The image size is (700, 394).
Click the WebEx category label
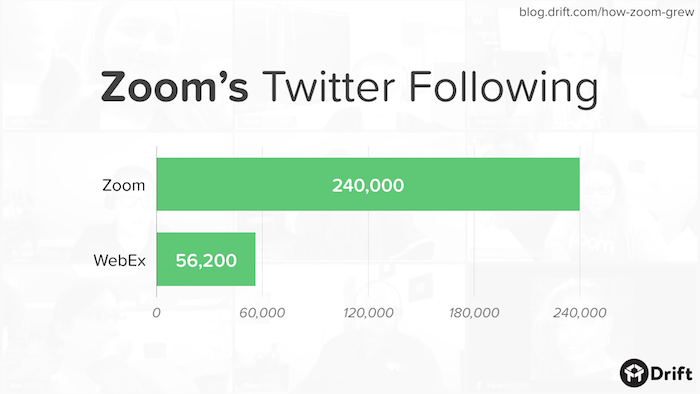pos(120,260)
